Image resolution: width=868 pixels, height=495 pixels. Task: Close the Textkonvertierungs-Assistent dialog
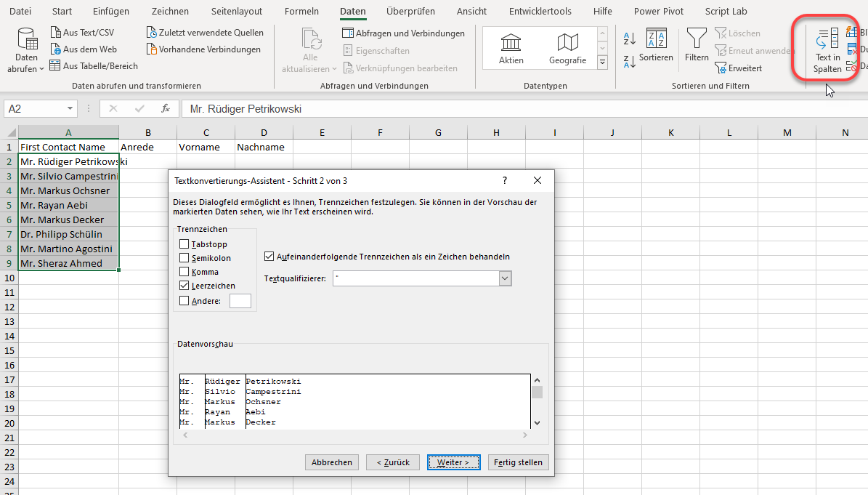tap(537, 180)
